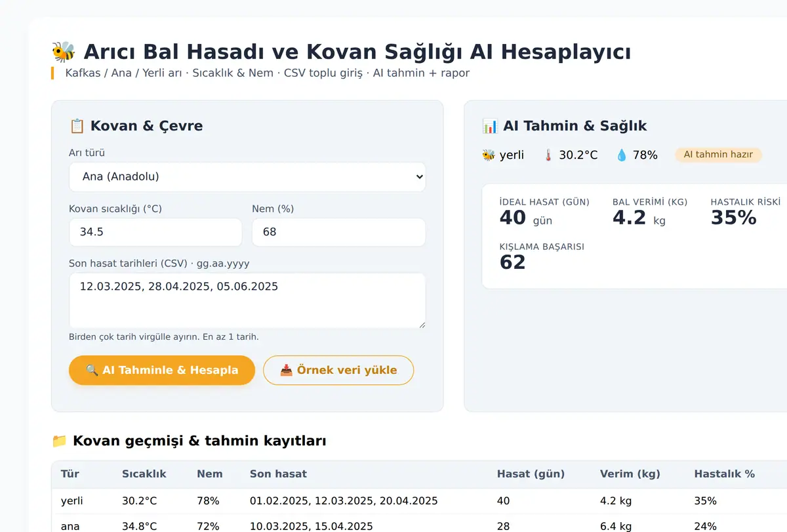Click the 72% Nem table cell
Image resolution: width=787 pixels, height=532 pixels.
click(208, 526)
